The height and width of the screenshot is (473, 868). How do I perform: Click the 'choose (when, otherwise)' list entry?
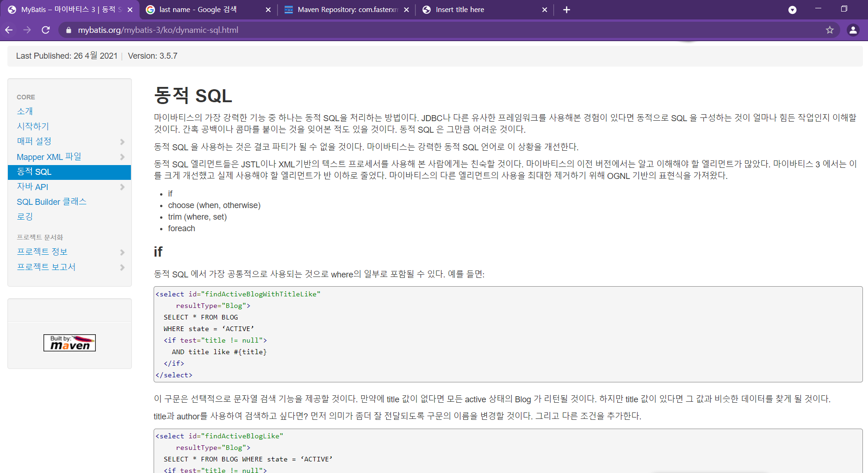(214, 205)
